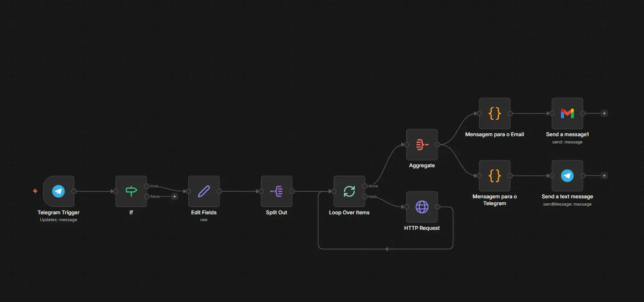Select the Telegram Send a text message node
Viewport: 644px width, 302px height.
[567, 175]
